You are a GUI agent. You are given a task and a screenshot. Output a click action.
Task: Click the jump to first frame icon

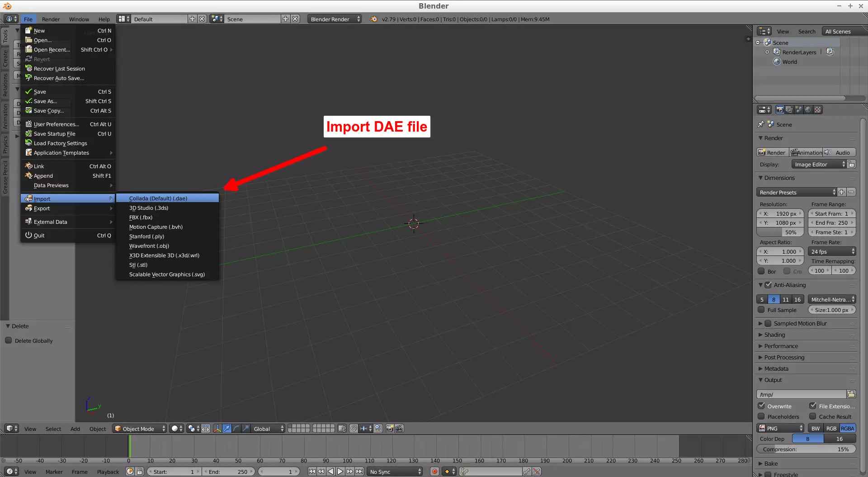click(x=312, y=472)
